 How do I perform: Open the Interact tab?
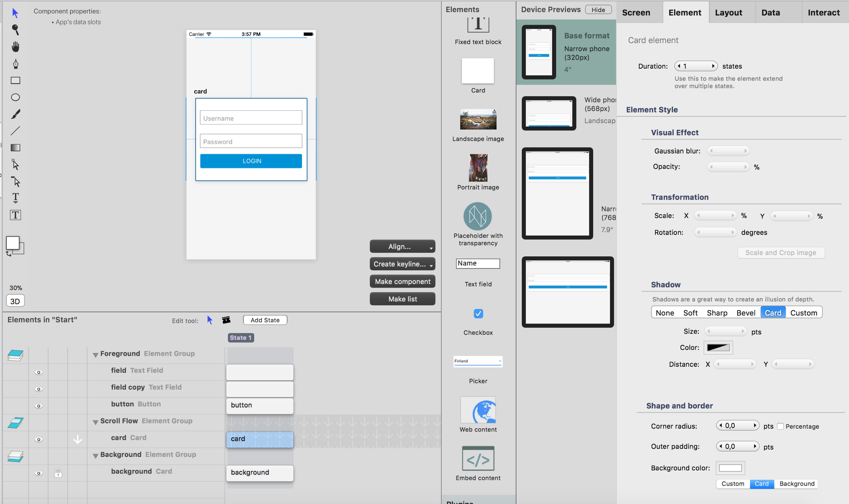tap(823, 12)
